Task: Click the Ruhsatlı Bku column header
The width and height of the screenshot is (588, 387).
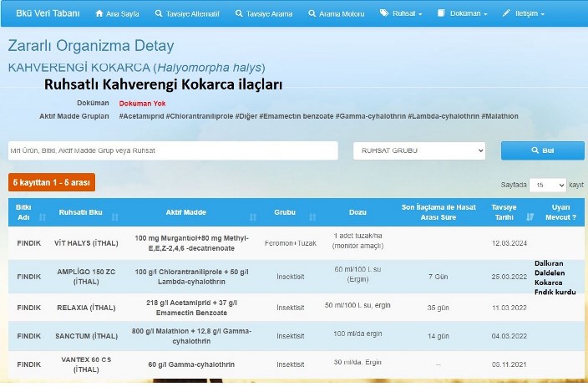Action: (x=80, y=212)
